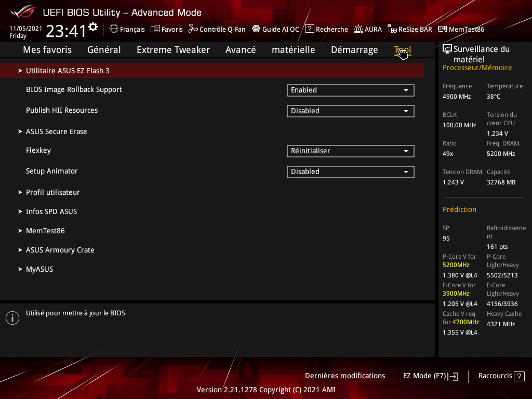Click the date 11/05/2021

25,29
